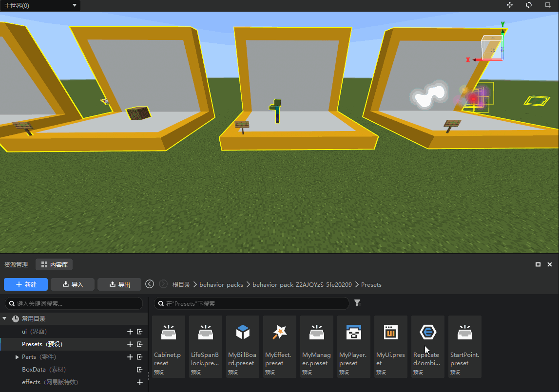Focus the Presets search field

251,304
